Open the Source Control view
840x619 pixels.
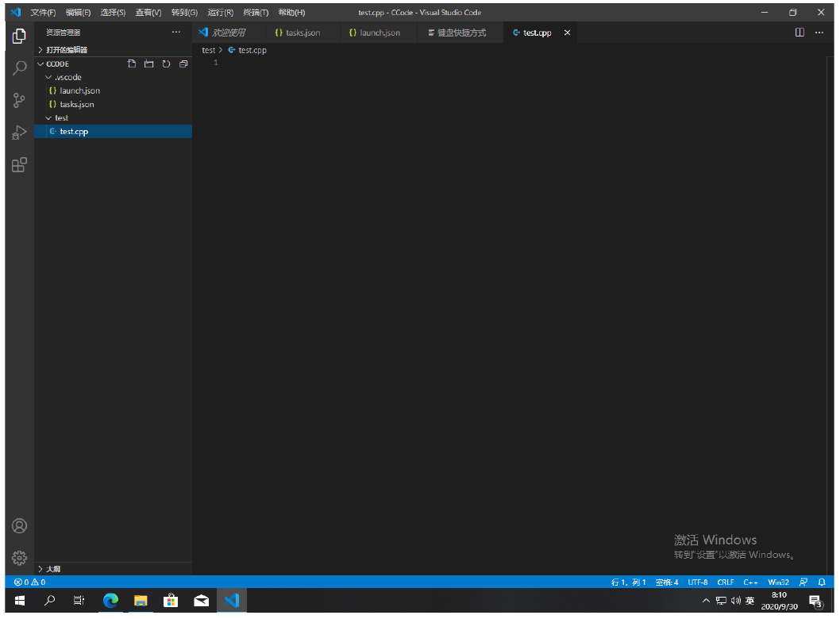point(20,101)
